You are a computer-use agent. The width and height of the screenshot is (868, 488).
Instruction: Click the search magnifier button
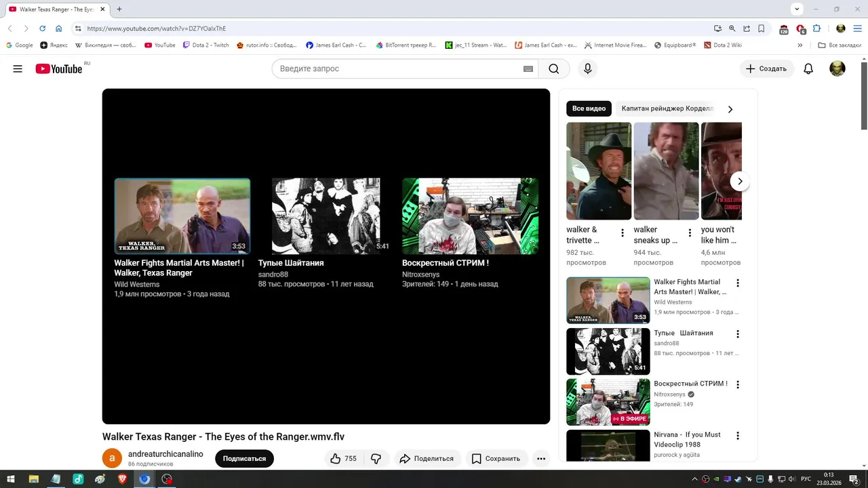[554, 68]
